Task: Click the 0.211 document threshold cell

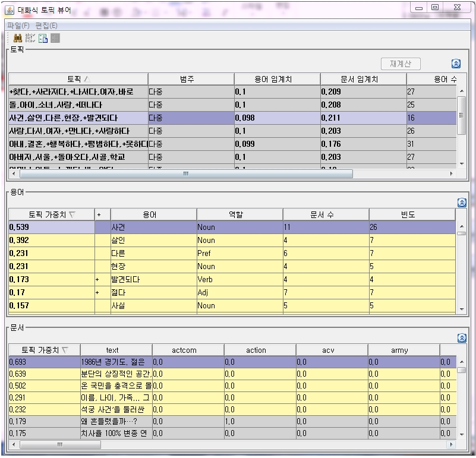Action: 363,118
